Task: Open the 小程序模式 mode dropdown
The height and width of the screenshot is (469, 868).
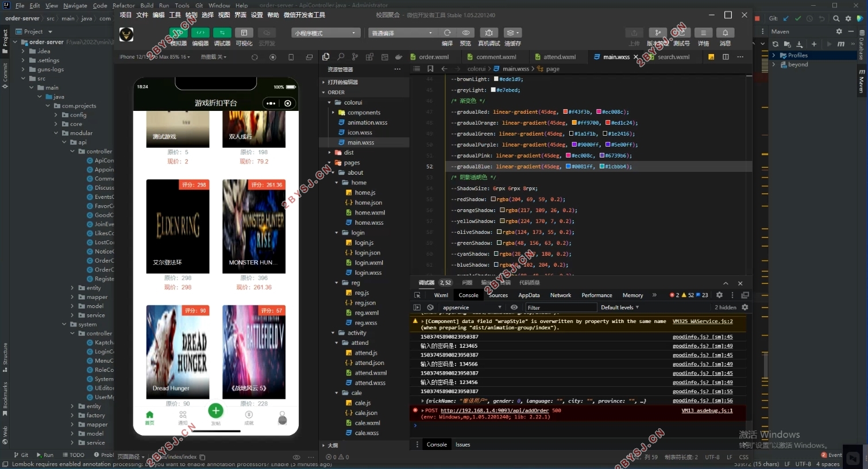Action: (x=326, y=33)
